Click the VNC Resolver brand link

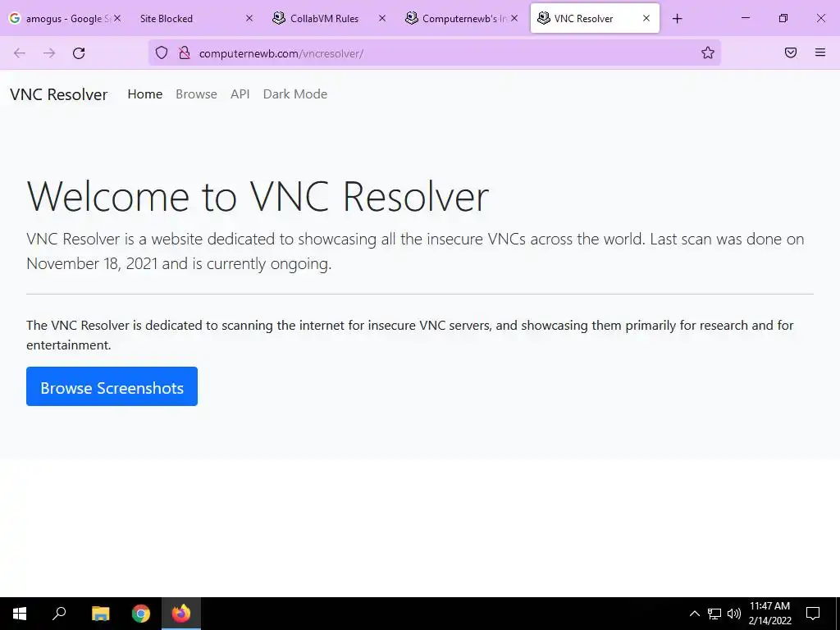[59, 94]
